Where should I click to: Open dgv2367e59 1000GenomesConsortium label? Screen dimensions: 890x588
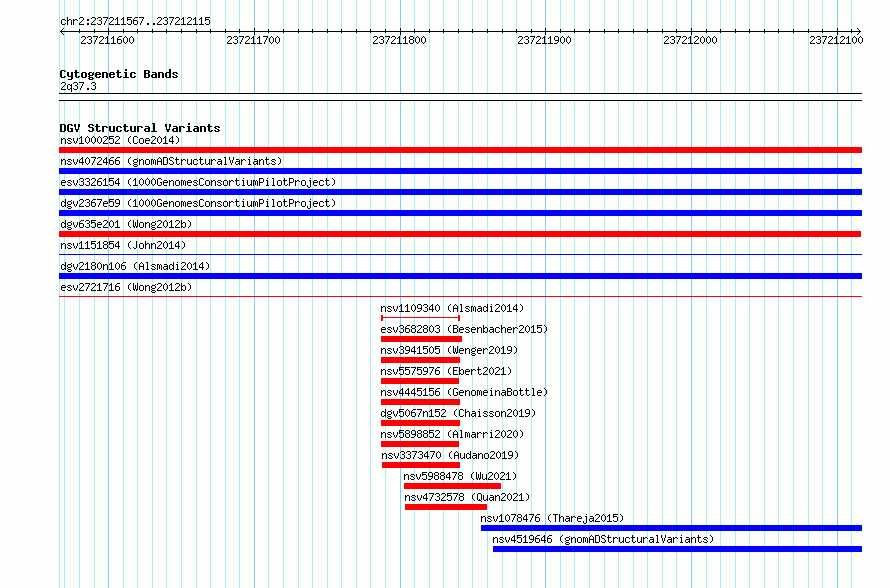tap(198, 203)
